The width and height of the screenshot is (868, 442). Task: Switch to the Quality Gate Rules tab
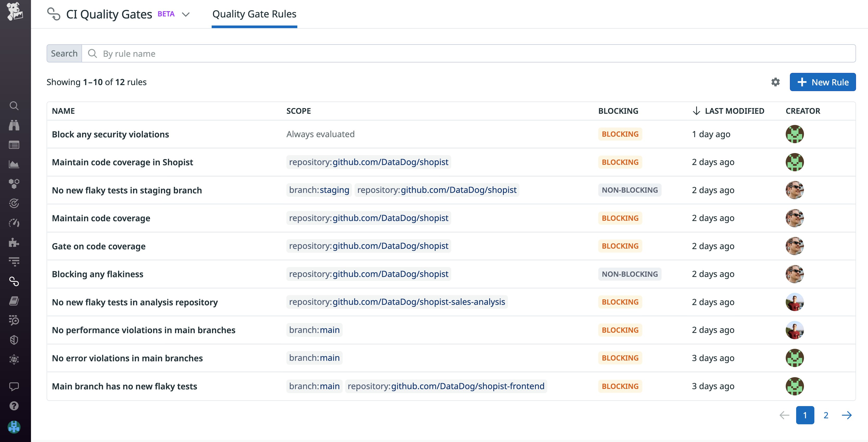click(x=254, y=14)
